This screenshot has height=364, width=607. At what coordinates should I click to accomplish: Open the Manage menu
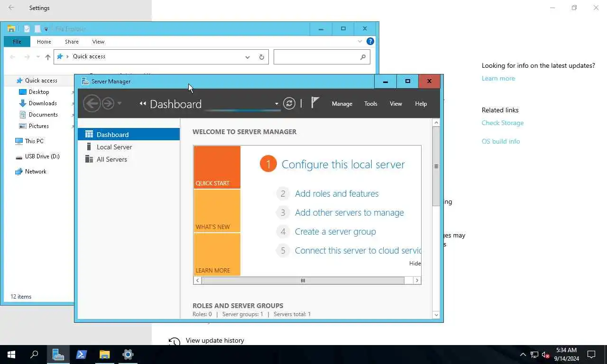(342, 104)
